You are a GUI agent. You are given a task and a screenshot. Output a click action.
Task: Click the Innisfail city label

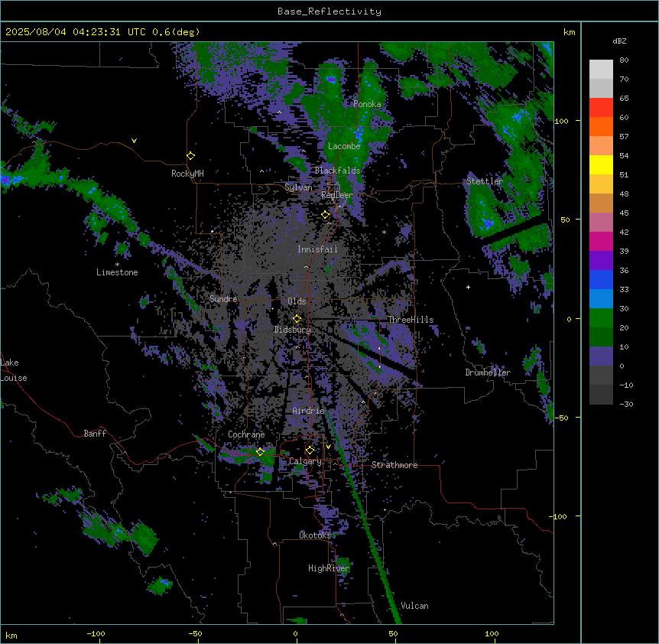click(x=317, y=249)
